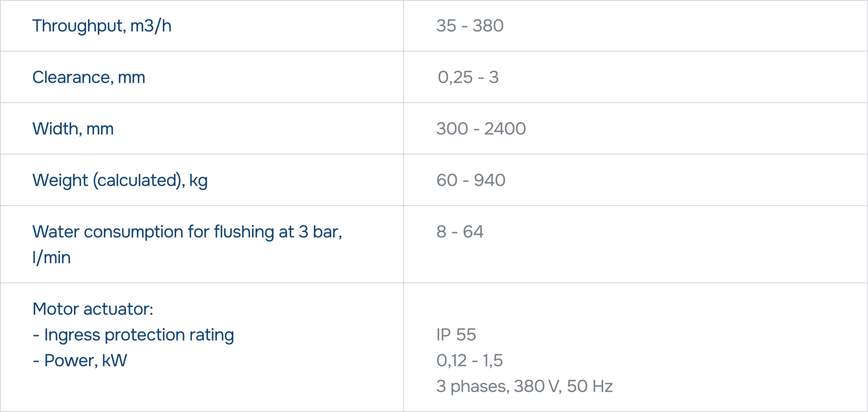Select the IP 55 rating value
868x412 pixels.
(456, 335)
